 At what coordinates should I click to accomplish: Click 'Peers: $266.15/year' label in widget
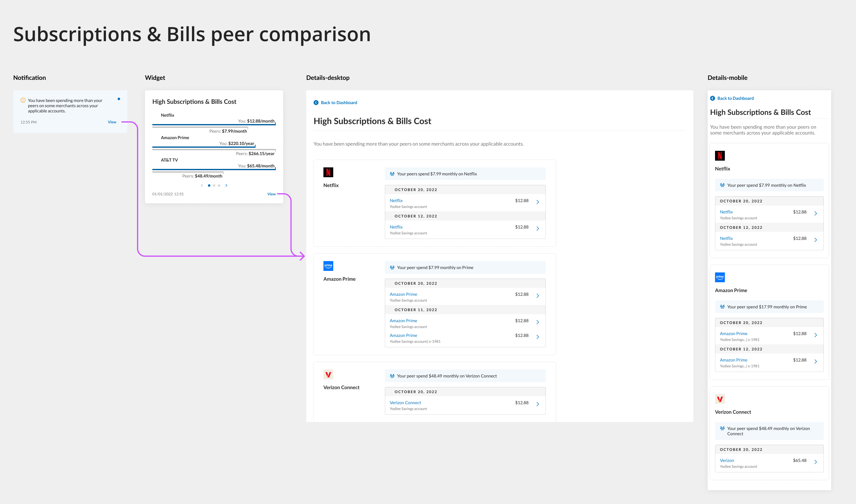coord(255,154)
